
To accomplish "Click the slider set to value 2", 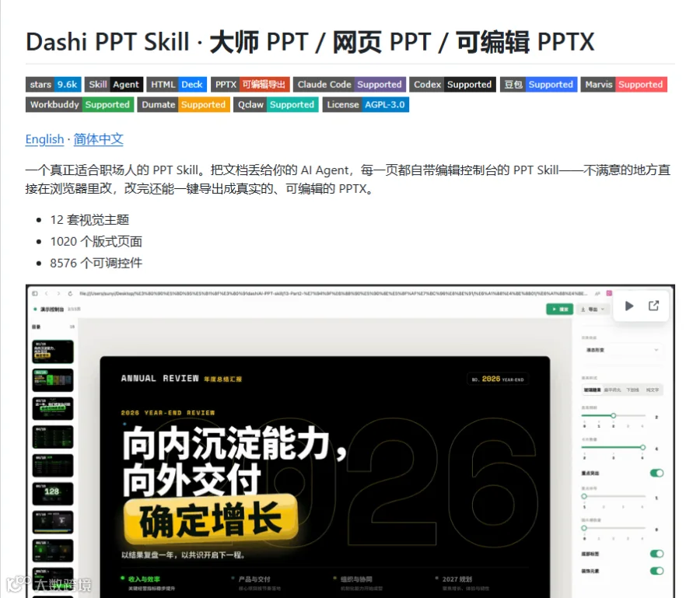I will [614, 415].
